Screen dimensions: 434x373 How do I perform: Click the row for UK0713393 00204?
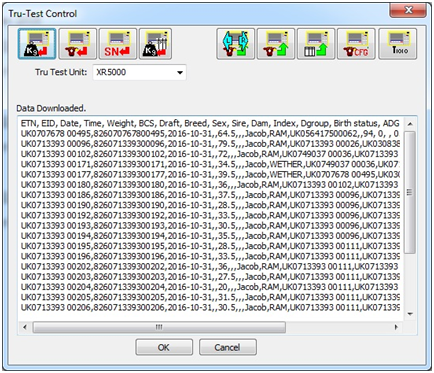pos(210,287)
